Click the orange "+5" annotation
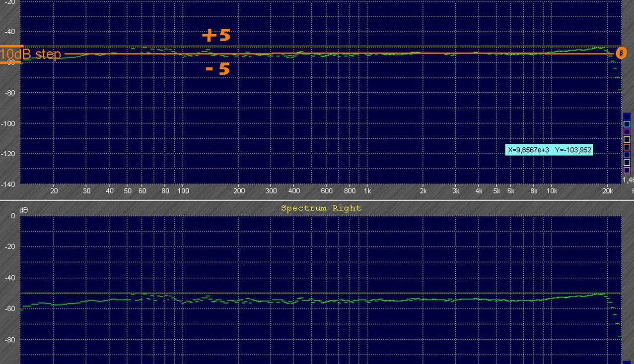 215,36
